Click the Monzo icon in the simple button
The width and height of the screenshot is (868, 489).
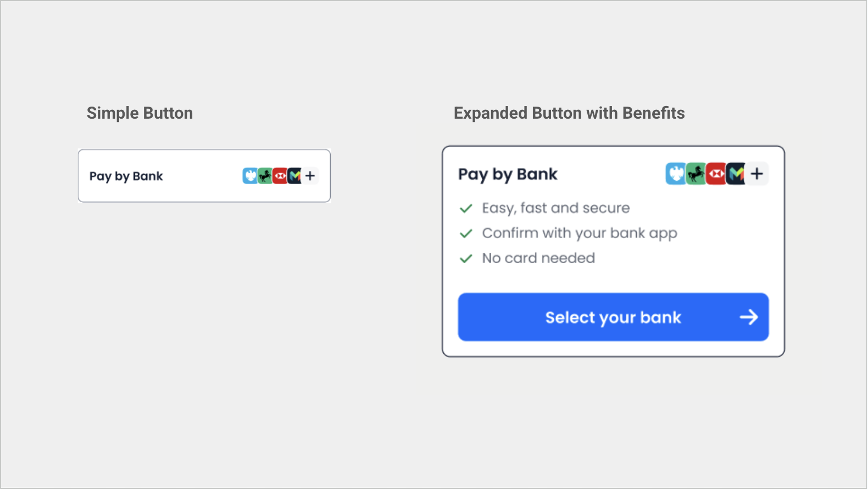294,176
